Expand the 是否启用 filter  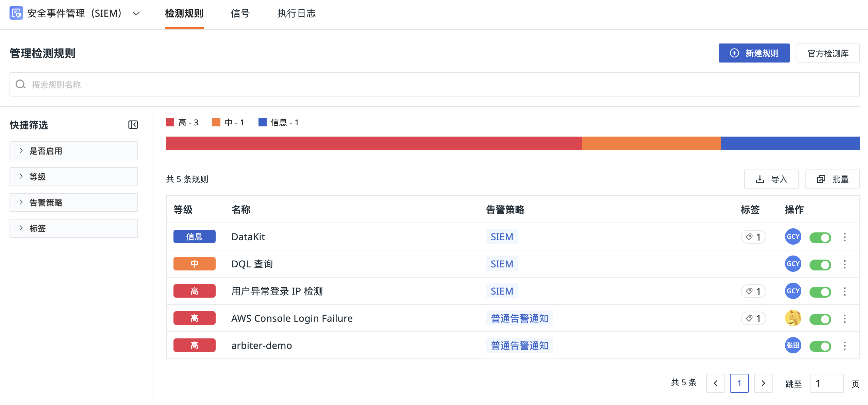(74, 151)
